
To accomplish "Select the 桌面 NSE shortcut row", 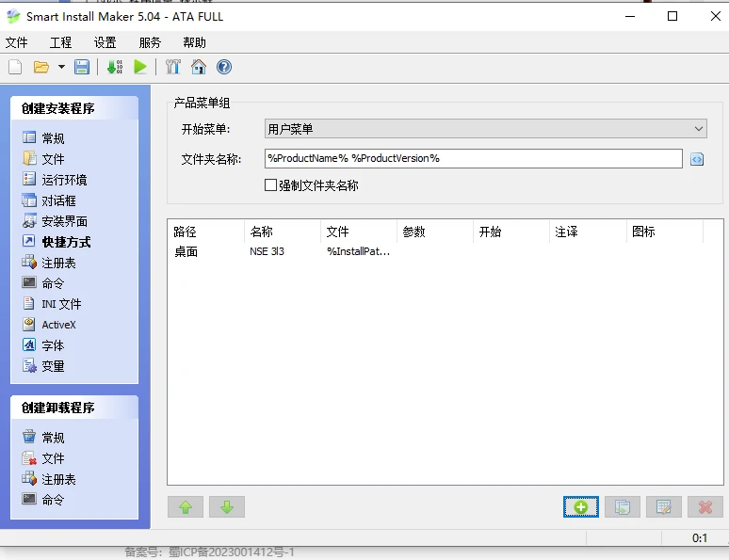I will (x=283, y=251).
